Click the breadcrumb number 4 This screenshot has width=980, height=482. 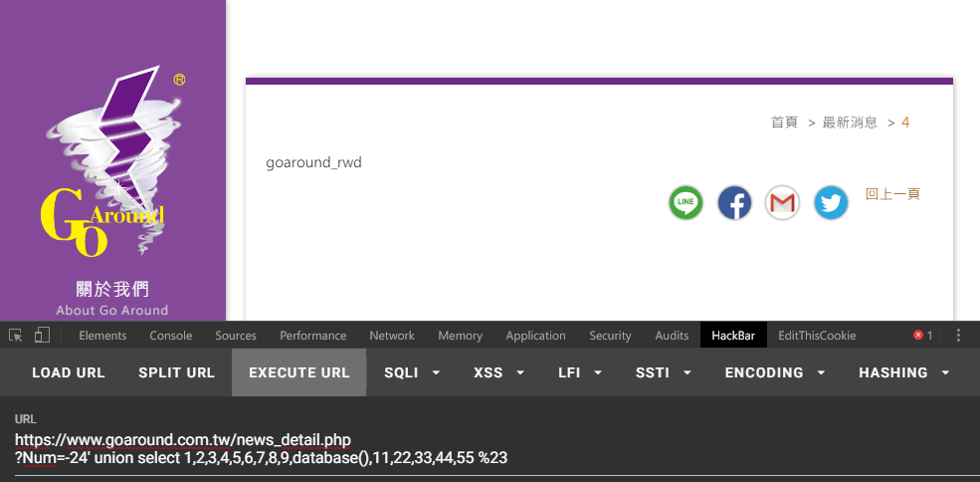coord(905,122)
